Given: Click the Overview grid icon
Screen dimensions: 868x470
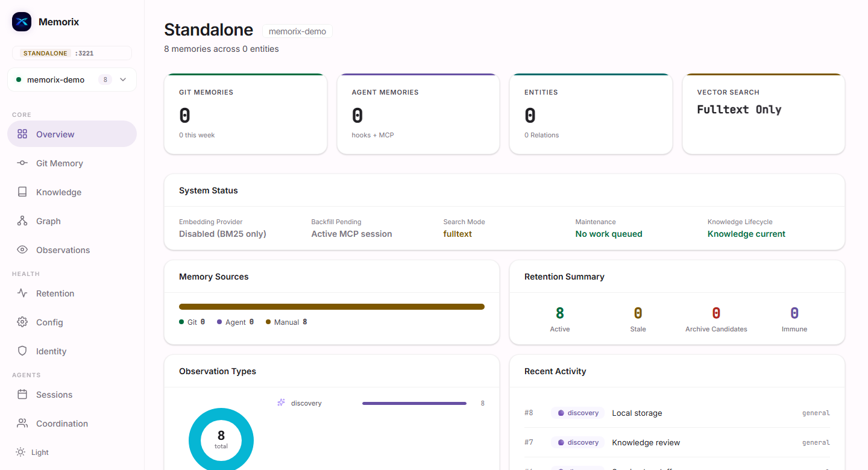Looking at the screenshot, I should pyautogui.click(x=22, y=134).
